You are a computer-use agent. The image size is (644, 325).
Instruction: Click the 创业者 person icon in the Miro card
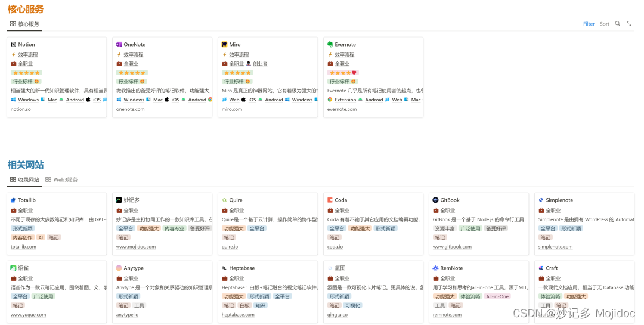pyautogui.click(x=249, y=64)
